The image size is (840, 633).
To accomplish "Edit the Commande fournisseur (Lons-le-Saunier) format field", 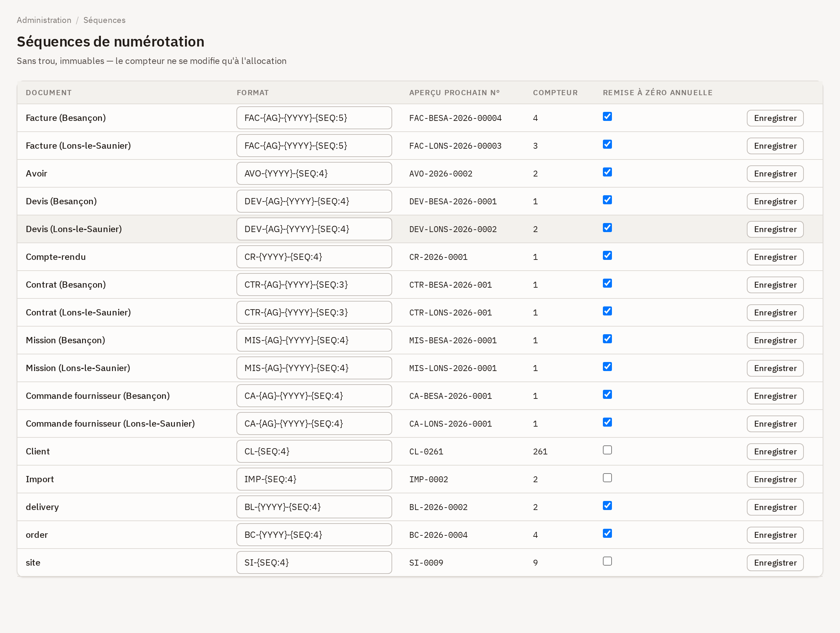I will (314, 424).
